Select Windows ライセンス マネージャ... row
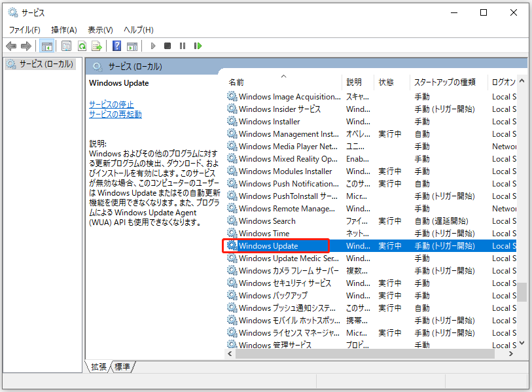The image size is (532, 392). [x=371, y=332]
